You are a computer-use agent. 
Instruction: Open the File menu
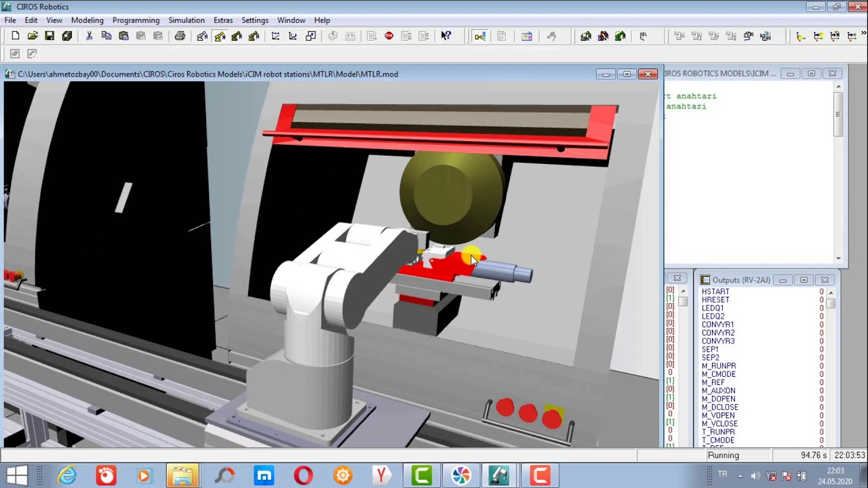tap(10, 20)
